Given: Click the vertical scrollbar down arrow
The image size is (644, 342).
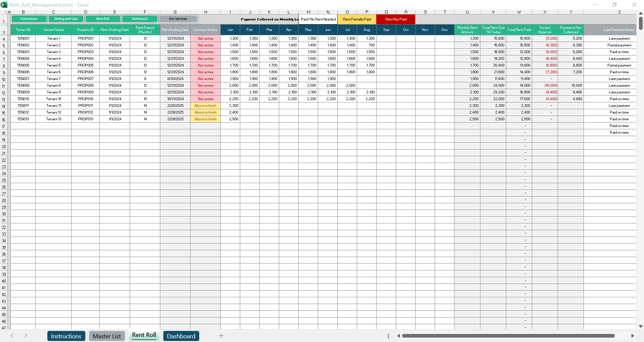Looking at the screenshot, I should (641, 326).
